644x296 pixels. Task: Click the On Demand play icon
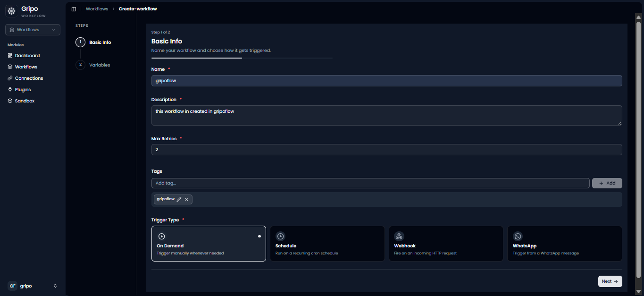tap(162, 236)
